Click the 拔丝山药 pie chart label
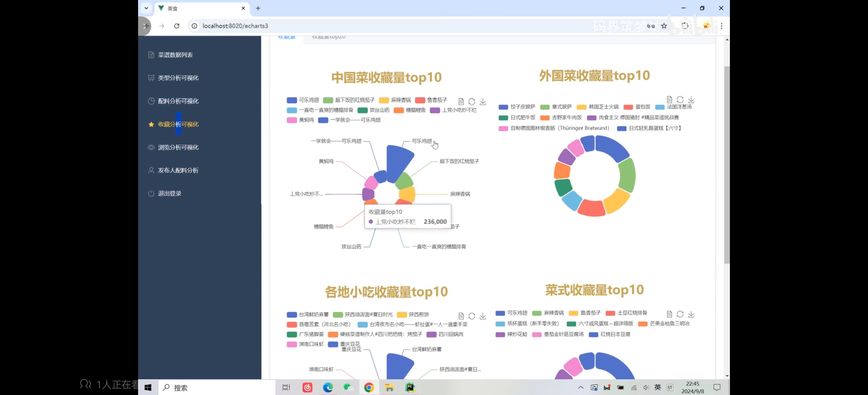The width and height of the screenshot is (868, 395). click(x=351, y=247)
